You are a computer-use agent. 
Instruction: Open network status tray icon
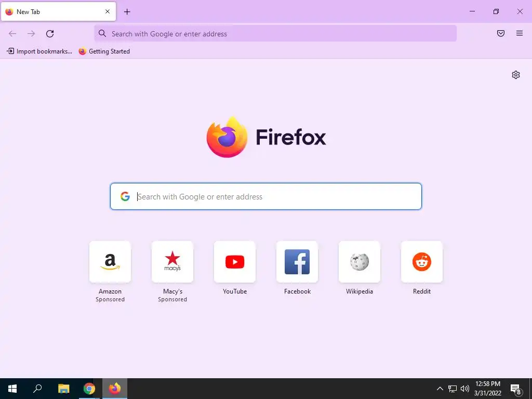click(x=453, y=389)
